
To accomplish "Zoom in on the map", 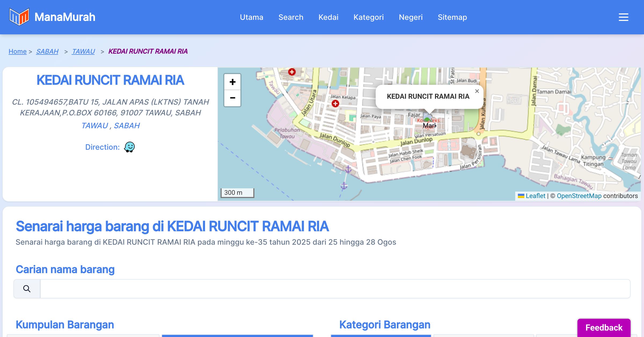I will [232, 82].
